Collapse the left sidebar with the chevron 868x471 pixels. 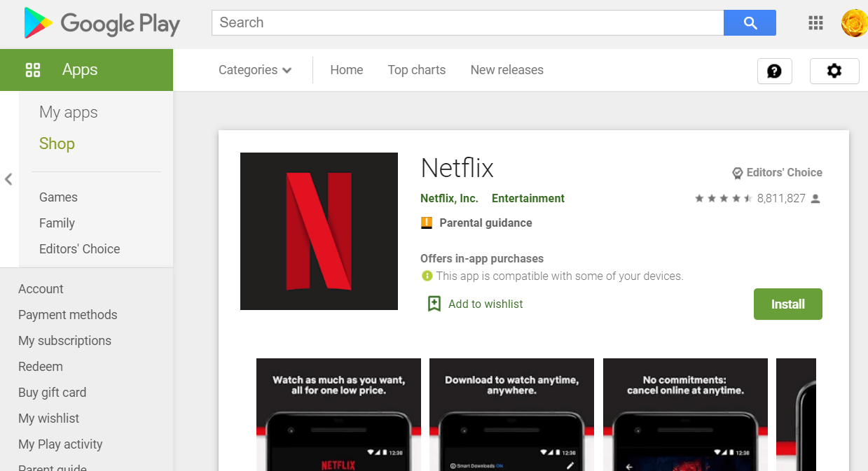8,179
